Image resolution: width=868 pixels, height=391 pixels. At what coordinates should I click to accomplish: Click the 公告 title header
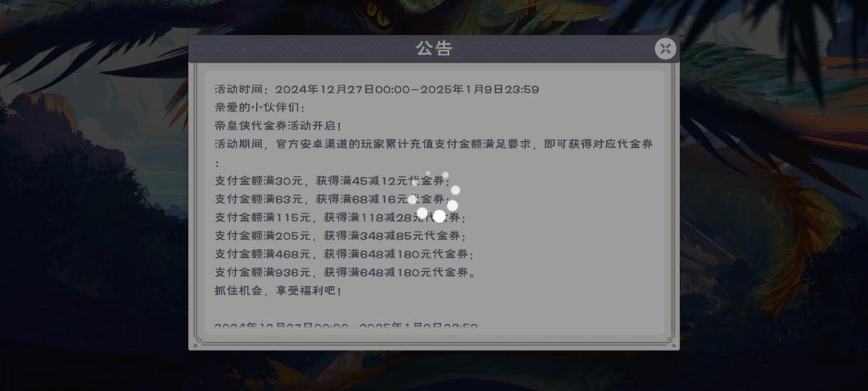(434, 49)
